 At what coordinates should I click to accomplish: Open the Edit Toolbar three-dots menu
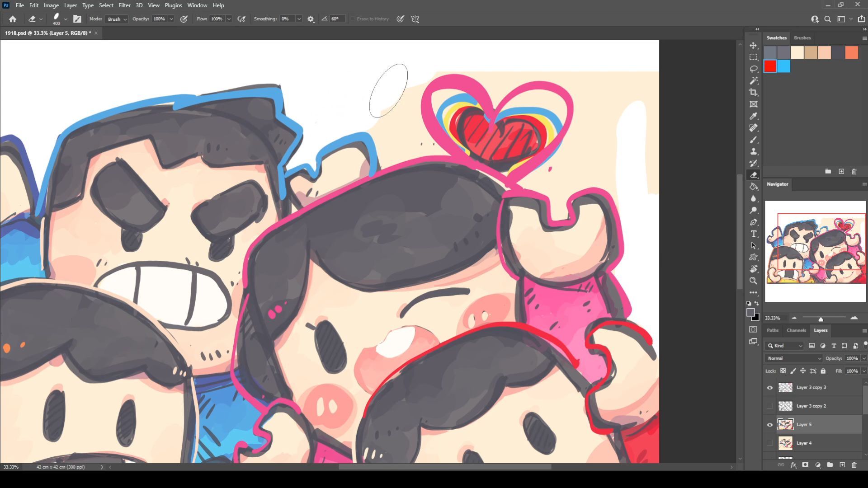(754, 292)
